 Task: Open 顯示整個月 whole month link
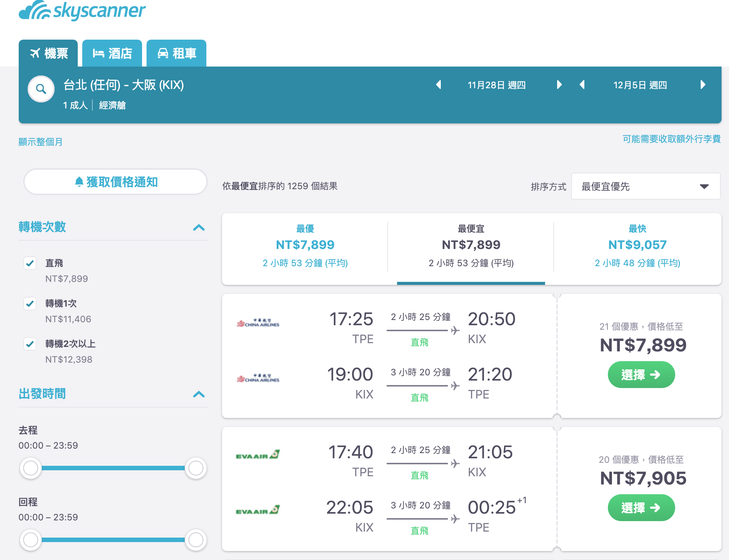click(x=41, y=142)
